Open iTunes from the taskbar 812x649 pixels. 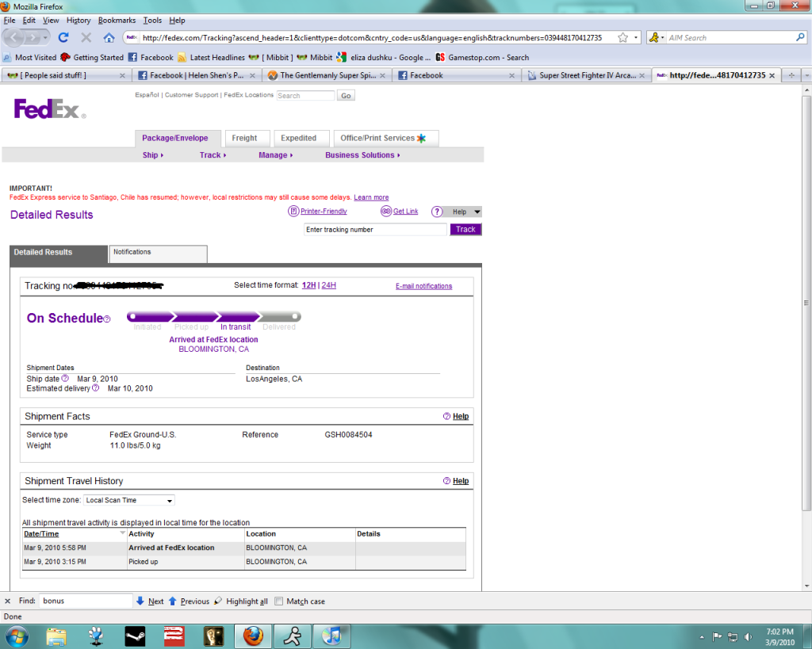coord(331,636)
